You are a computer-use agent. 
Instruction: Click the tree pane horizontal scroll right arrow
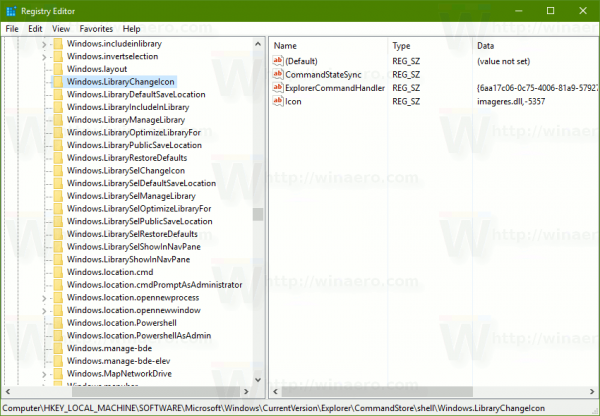(246, 392)
